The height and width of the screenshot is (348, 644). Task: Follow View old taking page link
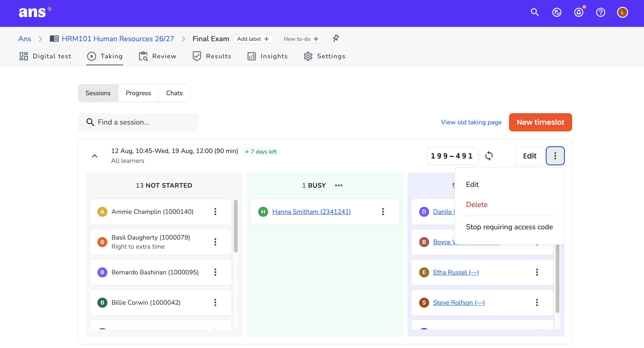pos(471,122)
